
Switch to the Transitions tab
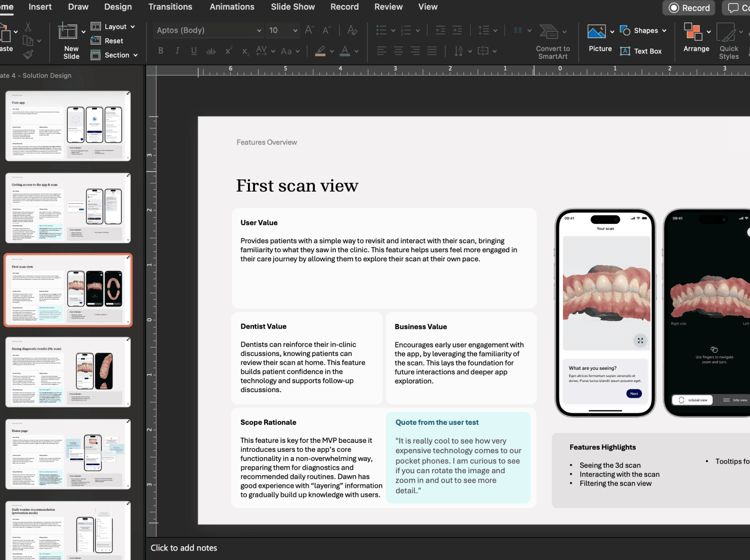click(x=170, y=7)
